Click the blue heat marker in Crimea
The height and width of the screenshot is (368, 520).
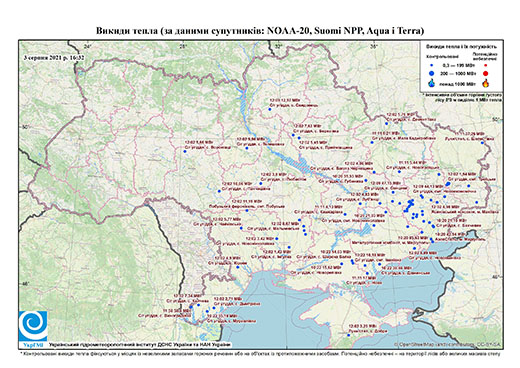(349, 335)
